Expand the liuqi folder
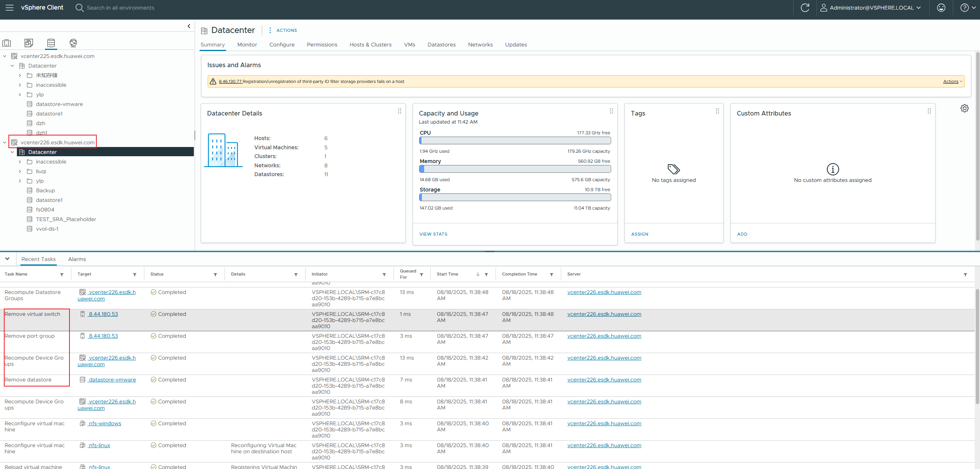Image resolution: width=980 pixels, height=469 pixels. 20,171
